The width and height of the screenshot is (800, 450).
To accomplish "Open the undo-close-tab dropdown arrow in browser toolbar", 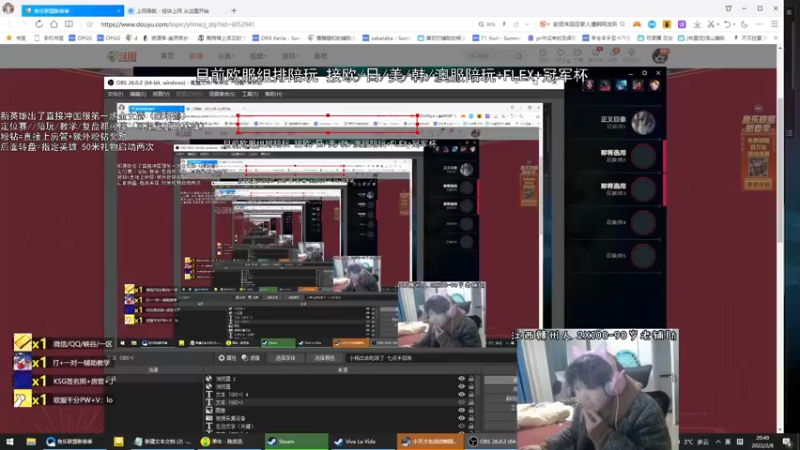I will [x=734, y=24].
